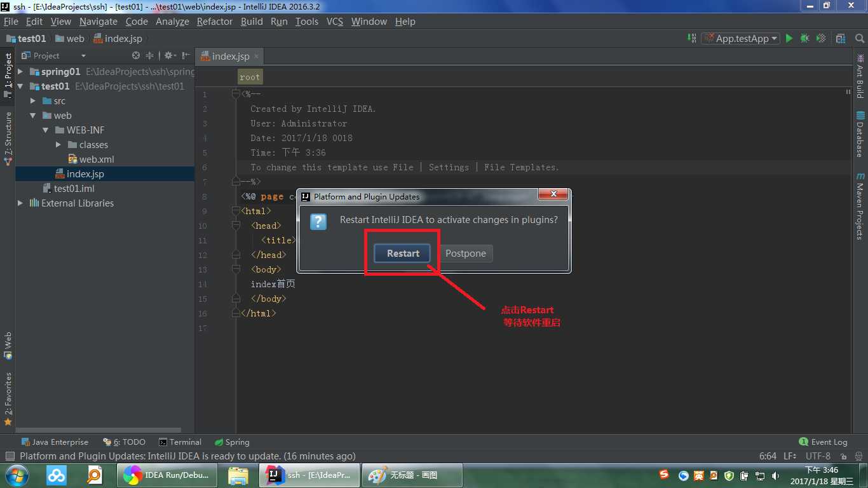The height and width of the screenshot is (488, 868).
Task: Open the File menu
Action: pyautogui.click(x=11, y=21)
